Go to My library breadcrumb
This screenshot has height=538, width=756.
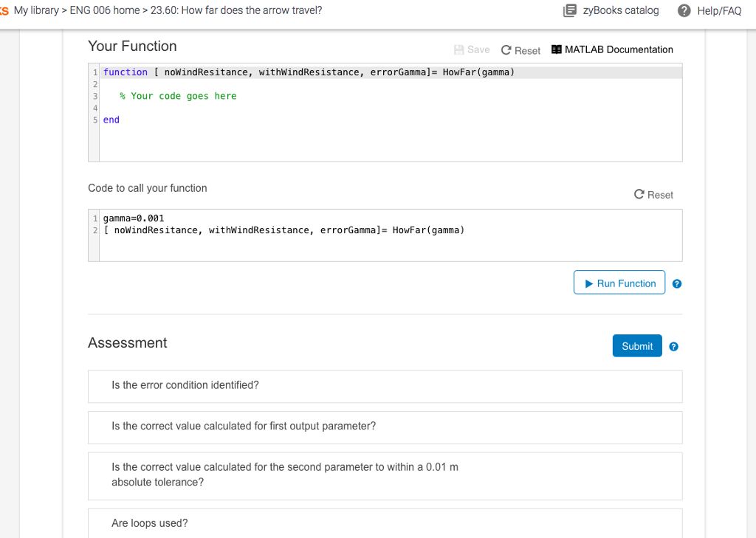tap(36, 10)
